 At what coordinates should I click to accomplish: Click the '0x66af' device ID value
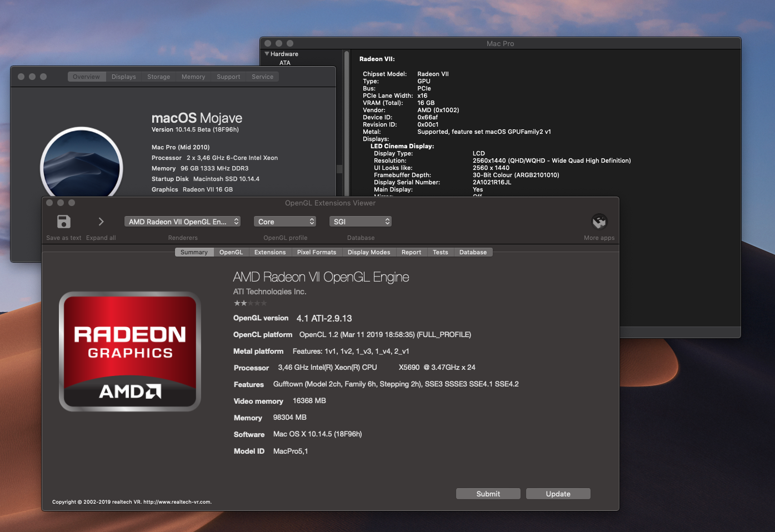[428, 117]
